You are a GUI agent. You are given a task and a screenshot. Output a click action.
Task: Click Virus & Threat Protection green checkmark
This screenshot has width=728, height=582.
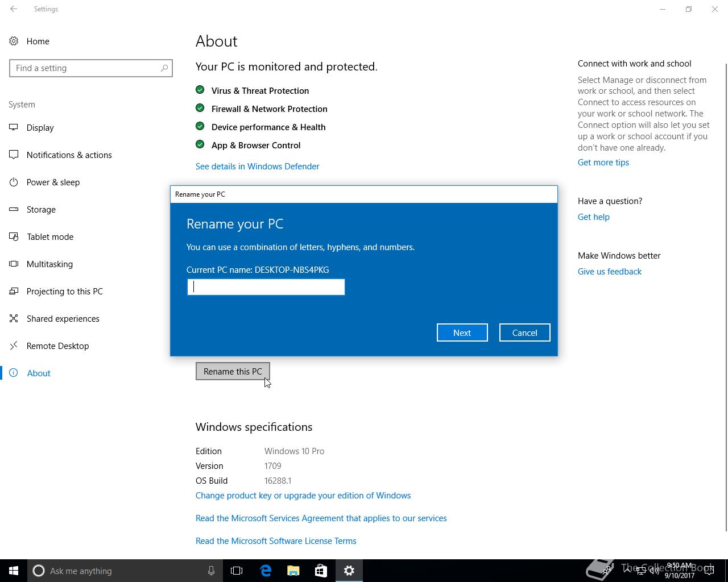click(200, 90)
